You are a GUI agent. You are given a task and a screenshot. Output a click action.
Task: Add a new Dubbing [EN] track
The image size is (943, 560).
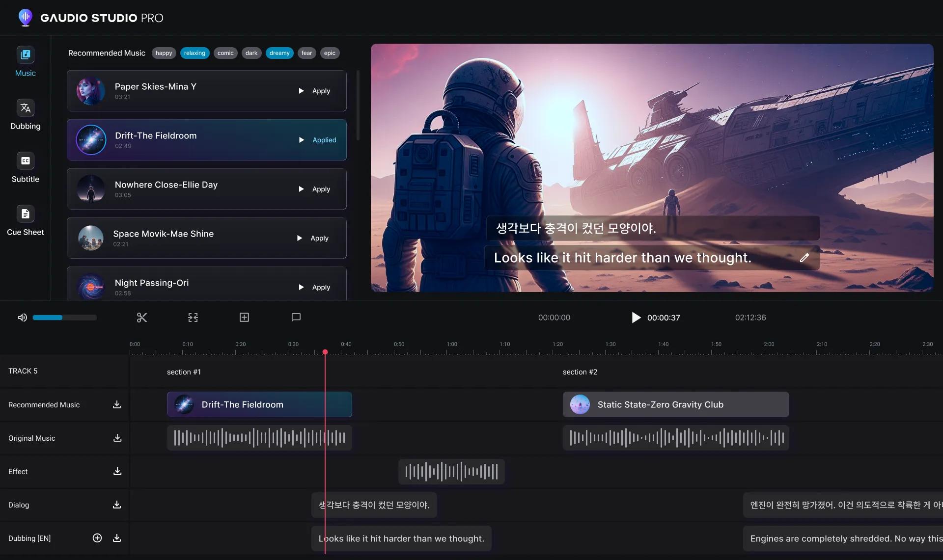[x=97, y=538]
